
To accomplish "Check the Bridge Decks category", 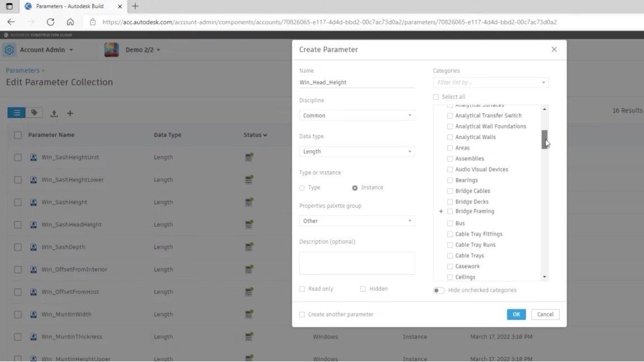I will (x=449, y=202).
